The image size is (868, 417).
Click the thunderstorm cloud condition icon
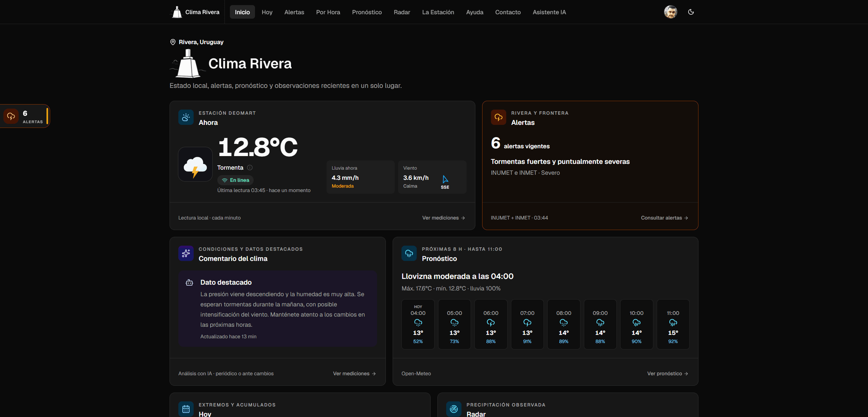point(195,164)
